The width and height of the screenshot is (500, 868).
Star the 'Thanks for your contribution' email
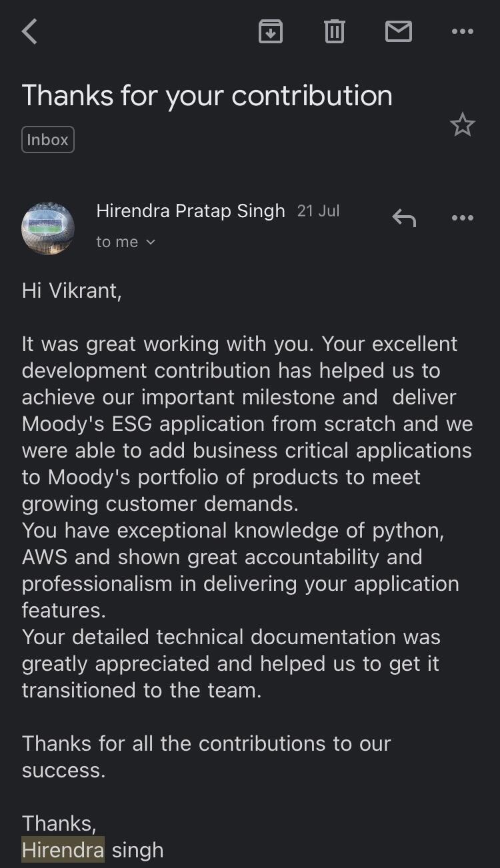[x=462, y=125]
